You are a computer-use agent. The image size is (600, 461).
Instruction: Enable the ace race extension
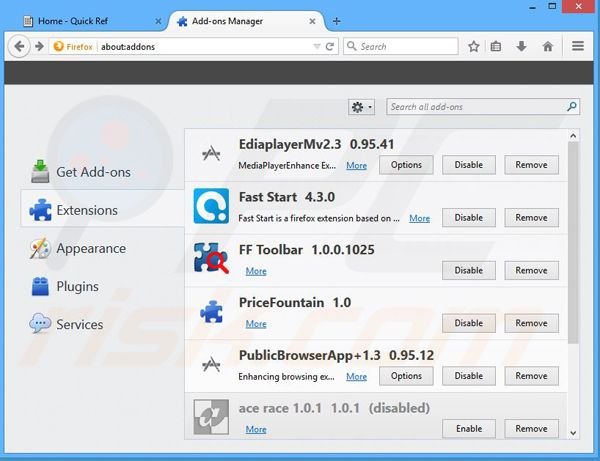tap(469, 429)
